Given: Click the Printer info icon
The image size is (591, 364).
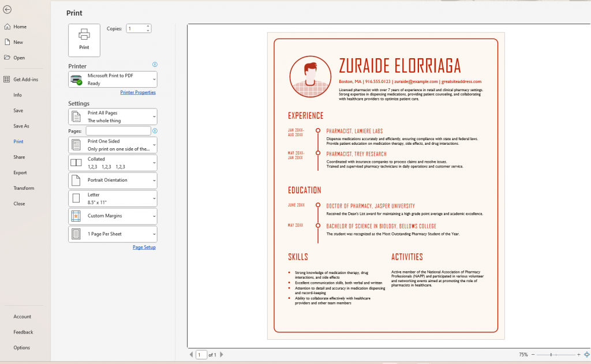Looking at the screenshot, I should (155, 65).
